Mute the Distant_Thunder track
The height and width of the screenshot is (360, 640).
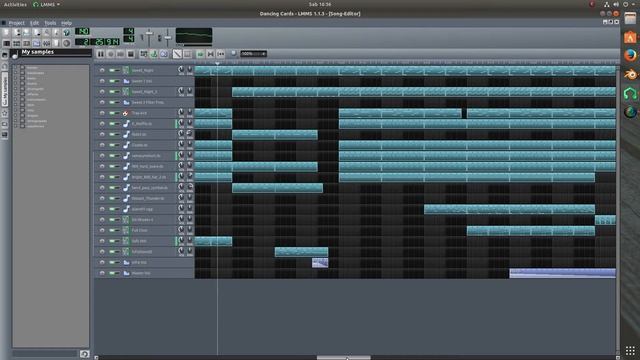(x=112, y=198)
